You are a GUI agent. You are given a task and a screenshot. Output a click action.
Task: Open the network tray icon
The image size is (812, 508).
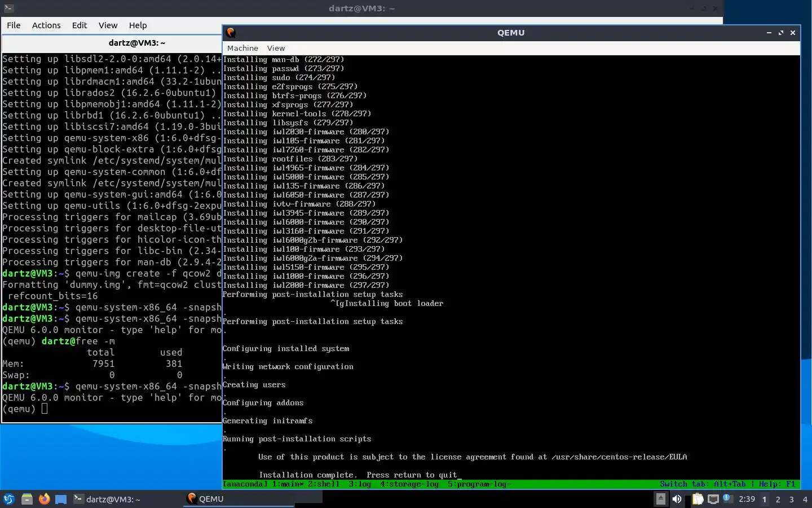(713, 499)
